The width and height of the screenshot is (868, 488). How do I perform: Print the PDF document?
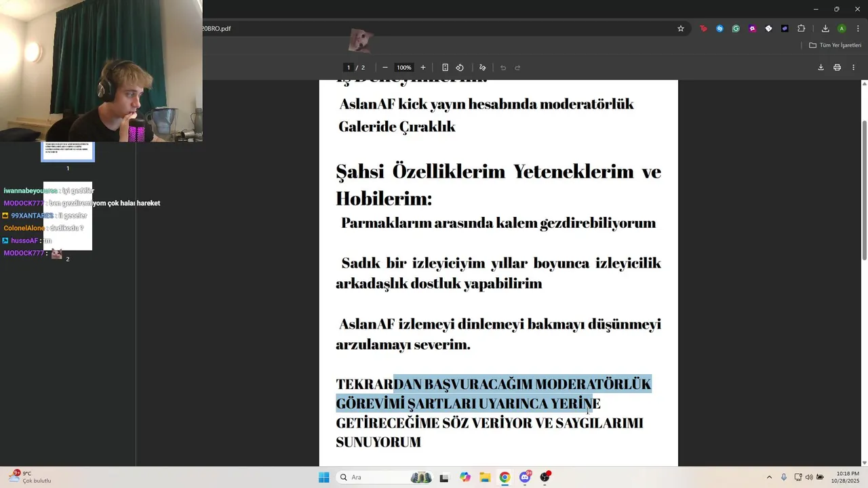(x=837, y=67)
